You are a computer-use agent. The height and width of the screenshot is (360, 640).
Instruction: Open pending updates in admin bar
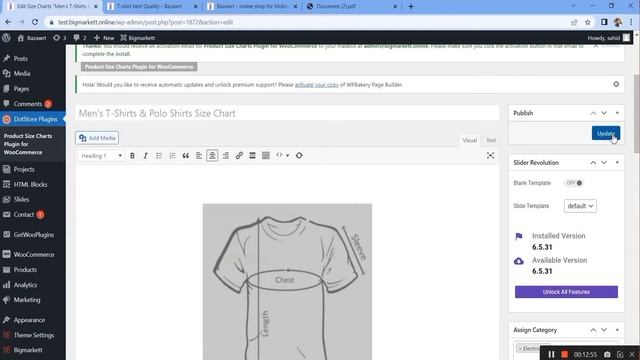point(59,38)
